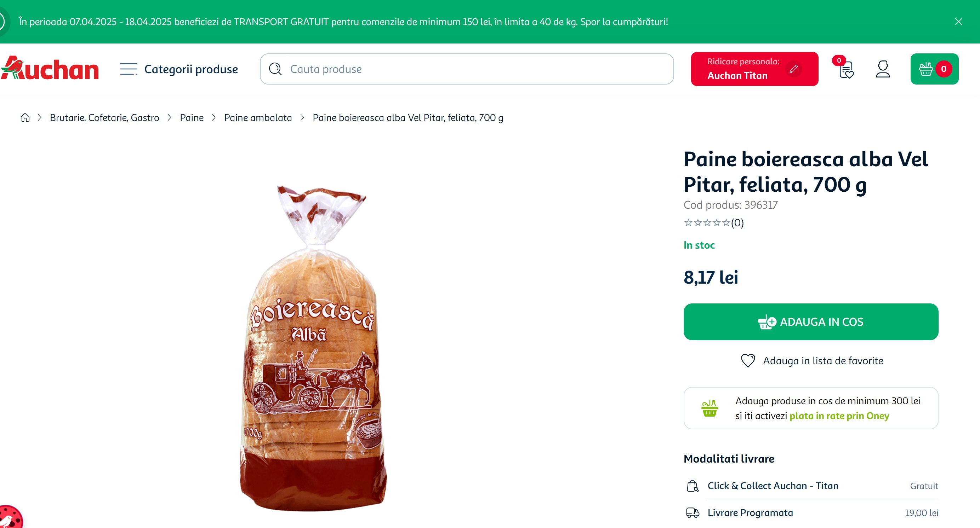Image resolution: width=980 pixels, height=528 pixels.
Task: Open Paine ambalata breadcrumb link
Action: click(258, 118)
